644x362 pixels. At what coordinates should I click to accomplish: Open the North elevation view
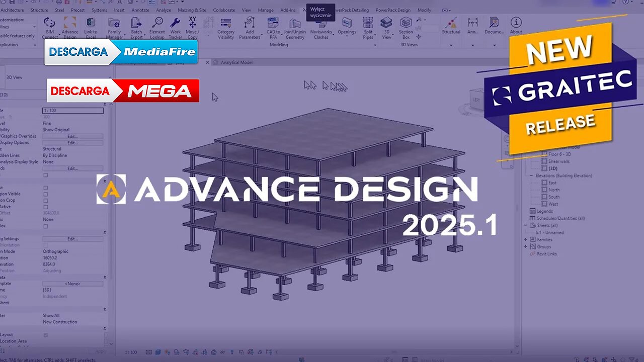553,190
